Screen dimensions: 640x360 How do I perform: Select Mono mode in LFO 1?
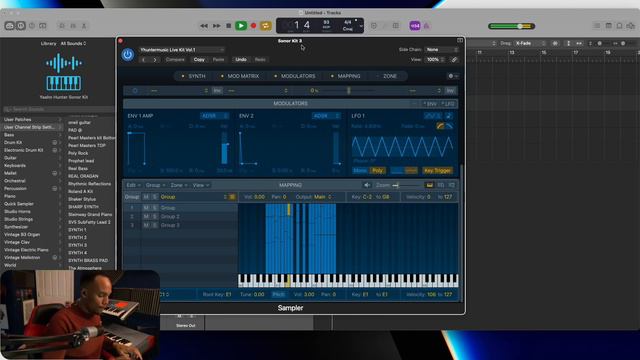click(360, 171)
